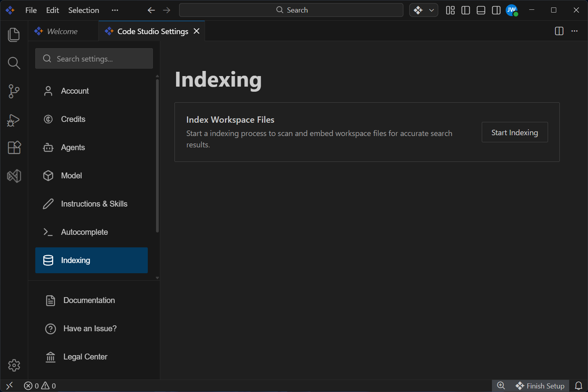Open remote window indicator in status bar
Viewport: 588px width, 392px height.
(x=10, y=386)
